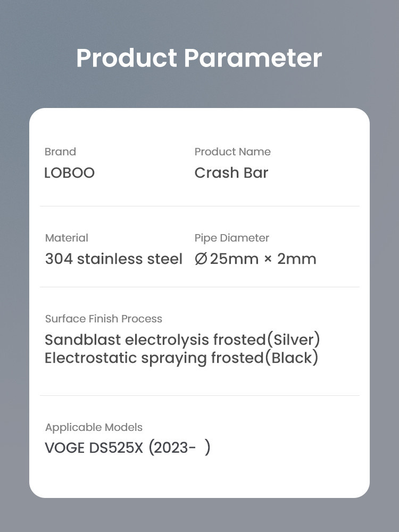The image size is (399, 532).
Task: Click the Product Parameter heading
Action: click(x=199, y=58)
